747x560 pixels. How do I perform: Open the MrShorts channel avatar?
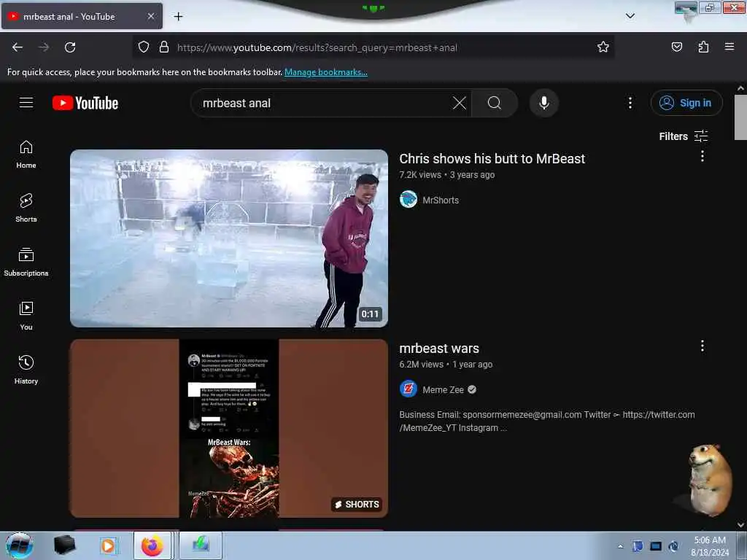coord(409,200)
